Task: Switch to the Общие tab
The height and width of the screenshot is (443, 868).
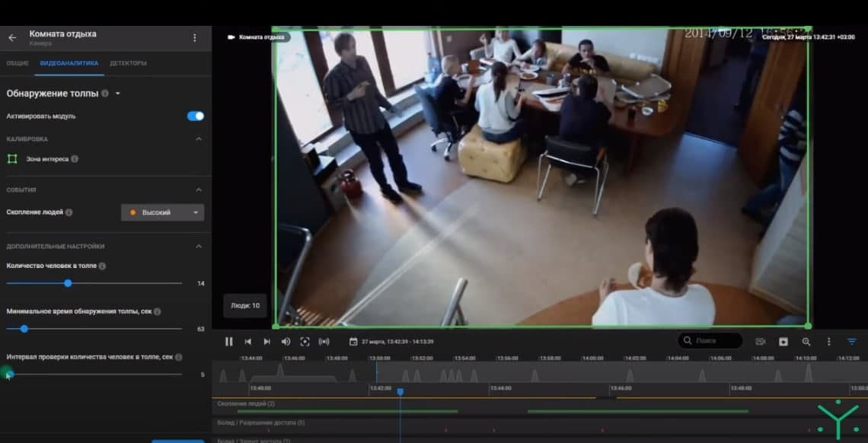Action: coord(18,64)
